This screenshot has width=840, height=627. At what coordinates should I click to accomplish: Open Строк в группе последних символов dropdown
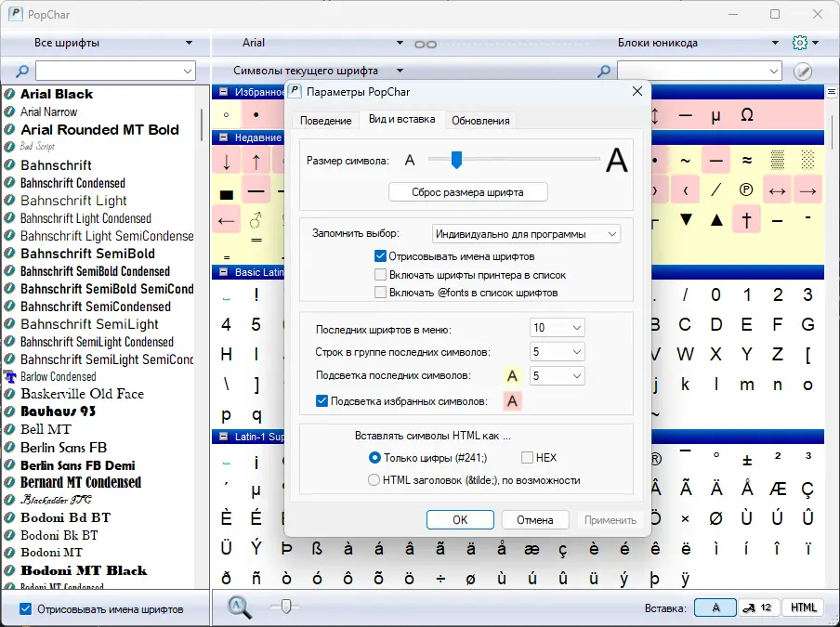558,352
